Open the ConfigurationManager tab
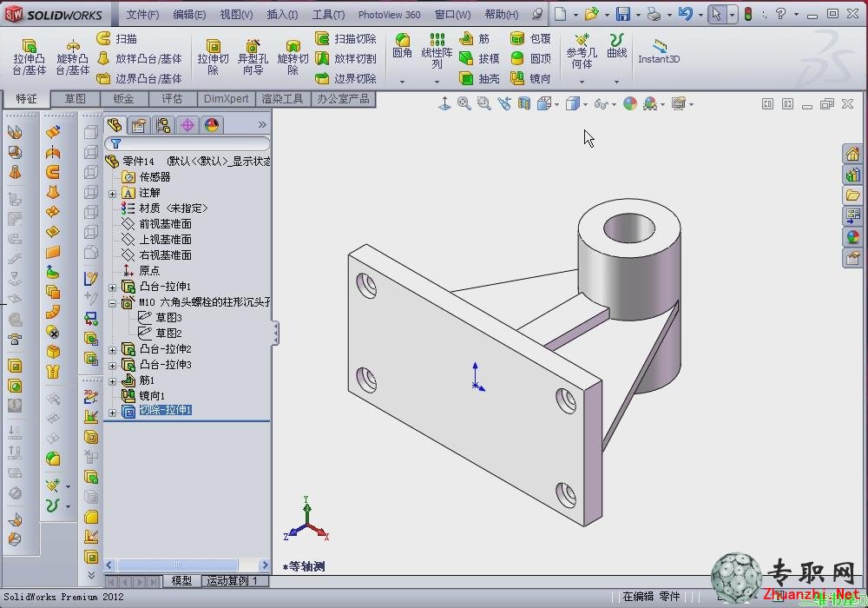Image resolution: width=868 pixels, height=608 pixels. pos(163,125)
